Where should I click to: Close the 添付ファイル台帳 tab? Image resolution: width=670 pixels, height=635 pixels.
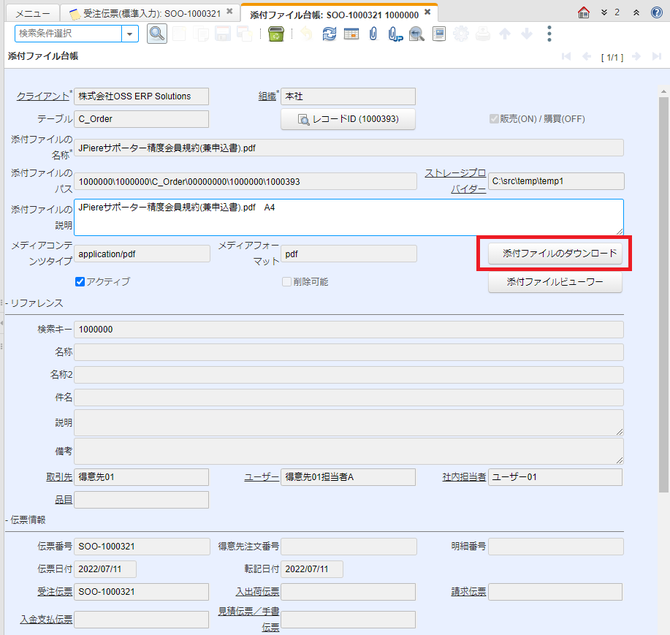(x=427, y=12)
